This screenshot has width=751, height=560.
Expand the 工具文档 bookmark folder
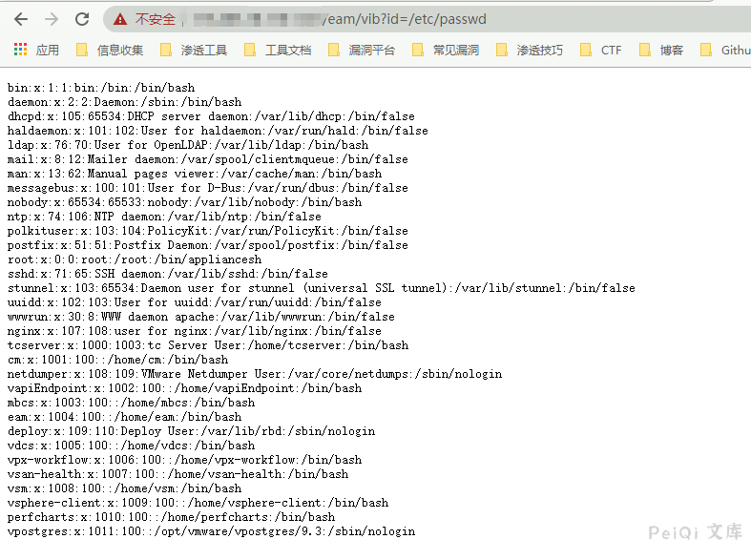[278, 50]
